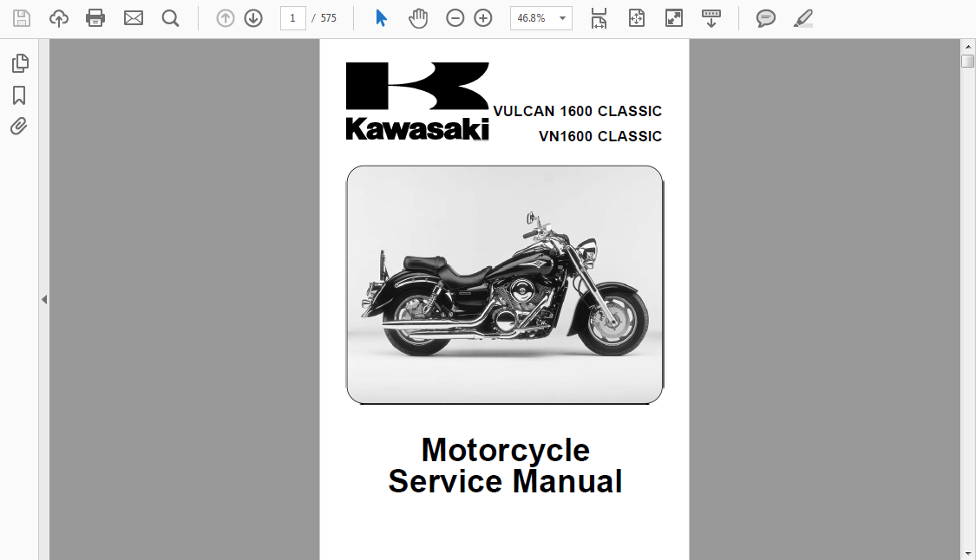This screenshot has width=976, height=560.
Task: Open the Find search bar
Action: tap(170, 17)
